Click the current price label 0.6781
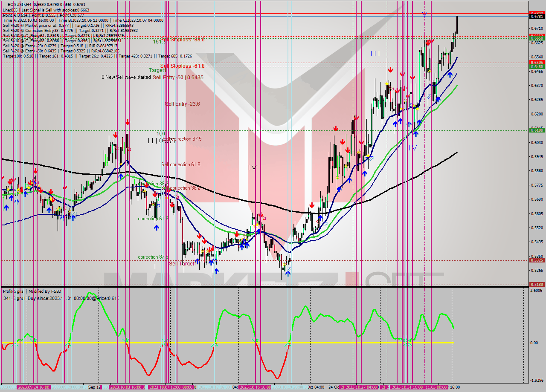Screen dimensions: 546x392 (536, 17)
